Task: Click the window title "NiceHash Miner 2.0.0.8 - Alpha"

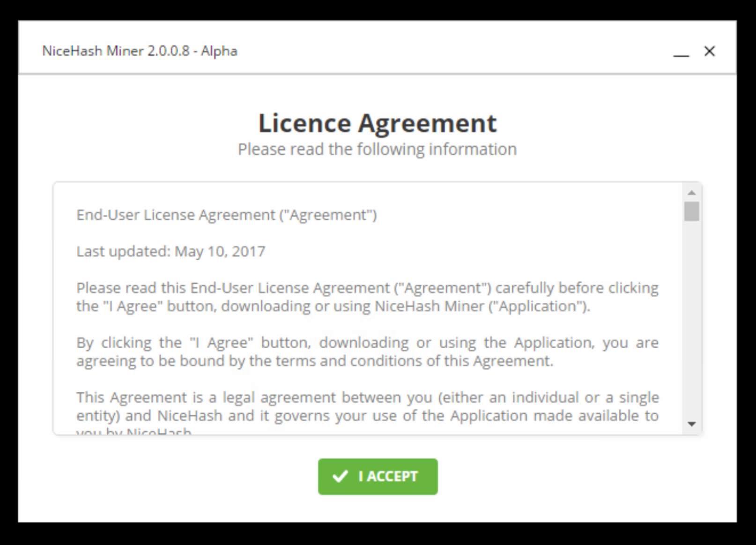Action: click(140, 51)
